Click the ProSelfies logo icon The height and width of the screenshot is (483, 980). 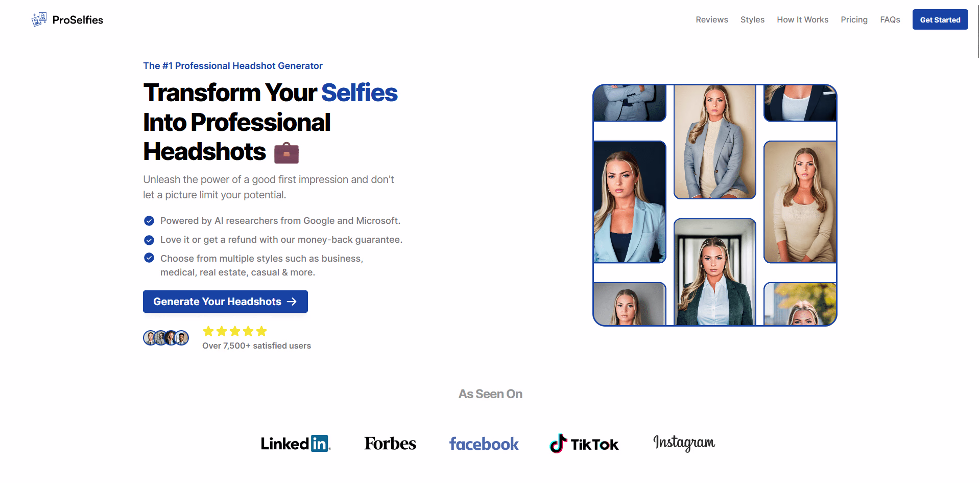point(39,19)
